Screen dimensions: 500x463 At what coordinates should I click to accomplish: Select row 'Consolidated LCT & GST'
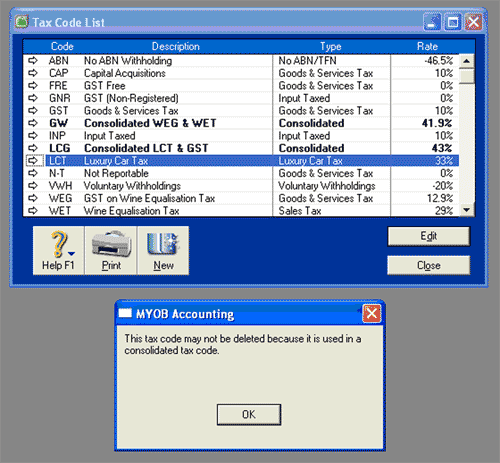pos(241,148)
